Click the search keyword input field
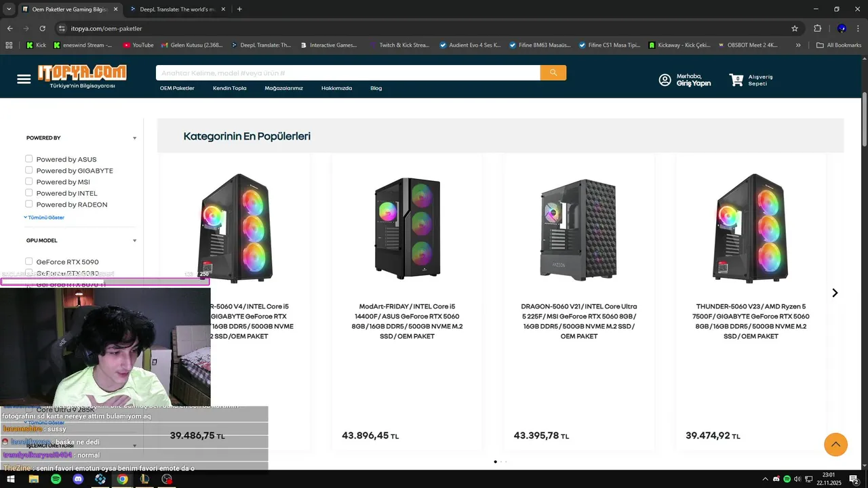868x488 pixels. click(x=348, y=73)
